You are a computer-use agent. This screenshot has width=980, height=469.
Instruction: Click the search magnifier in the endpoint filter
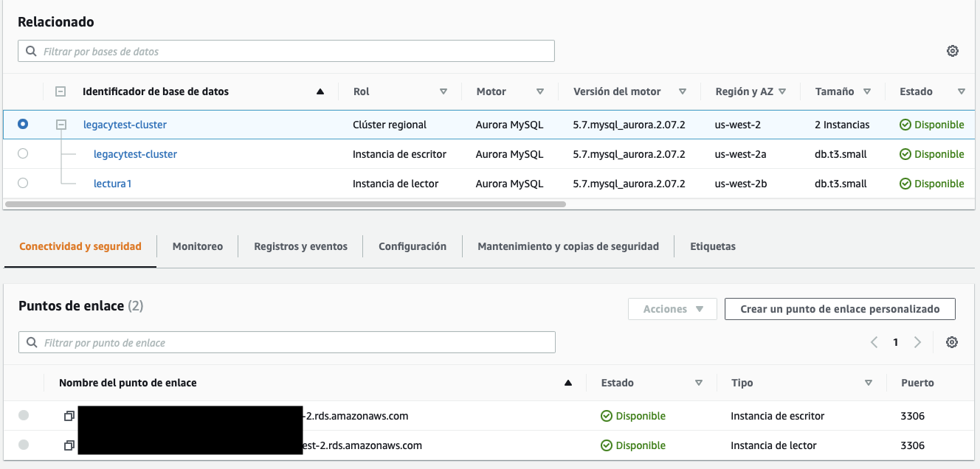click(x=30, y=341)
